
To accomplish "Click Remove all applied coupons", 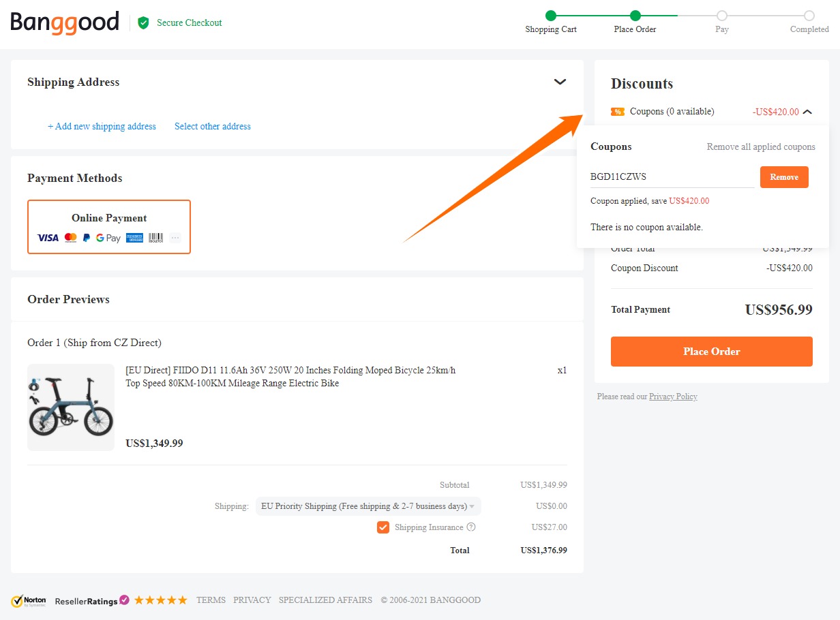I will pos(761,146).
